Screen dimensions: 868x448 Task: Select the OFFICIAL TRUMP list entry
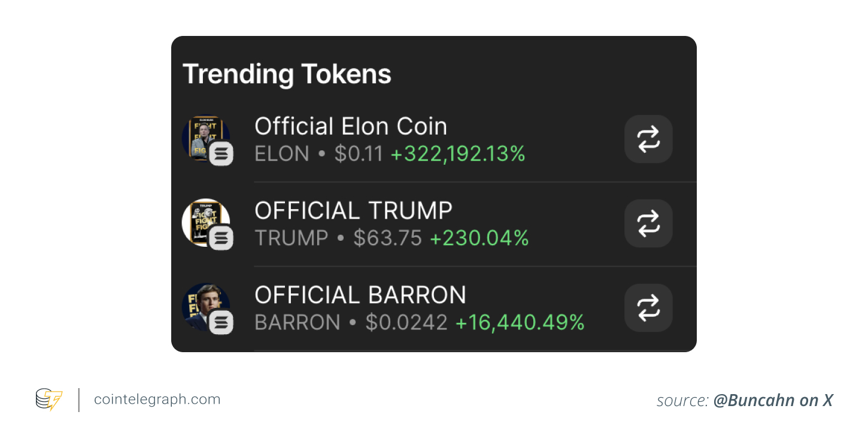click(419, 223)
